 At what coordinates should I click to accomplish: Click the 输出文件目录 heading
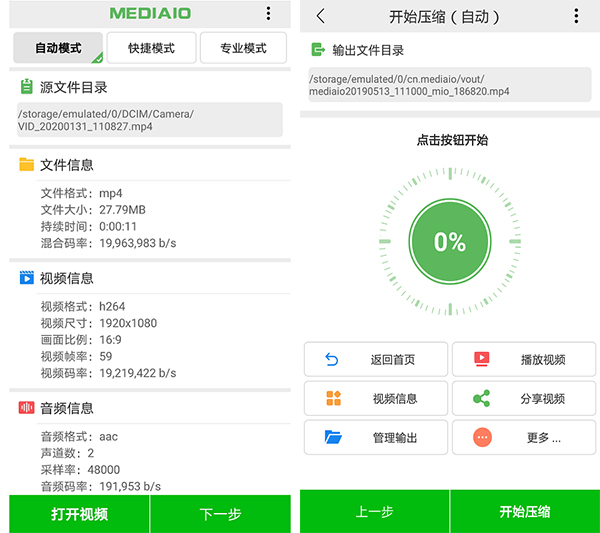point(368,50)
